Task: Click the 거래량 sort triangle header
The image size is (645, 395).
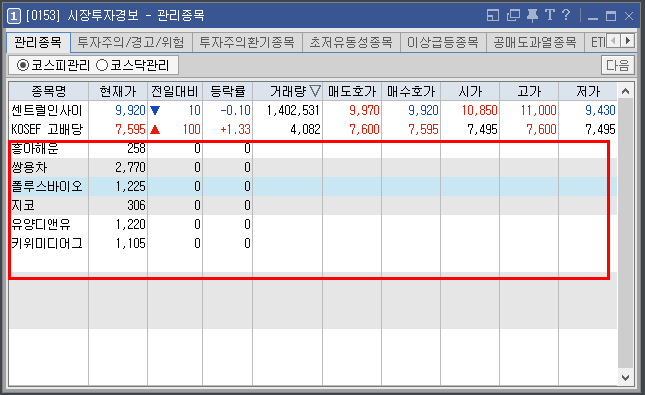Action: [315, 91]
